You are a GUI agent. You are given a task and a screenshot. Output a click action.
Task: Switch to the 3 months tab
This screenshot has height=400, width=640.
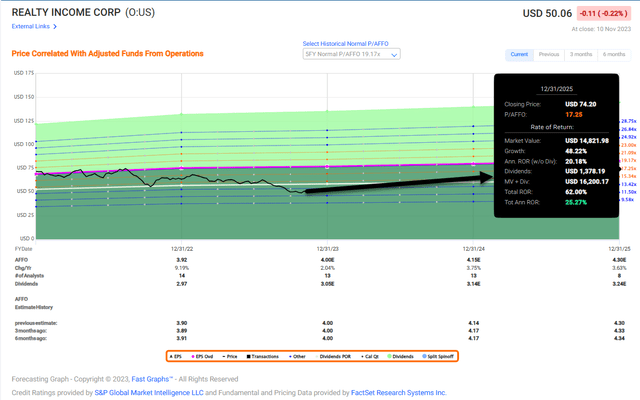tap(581, 54)
